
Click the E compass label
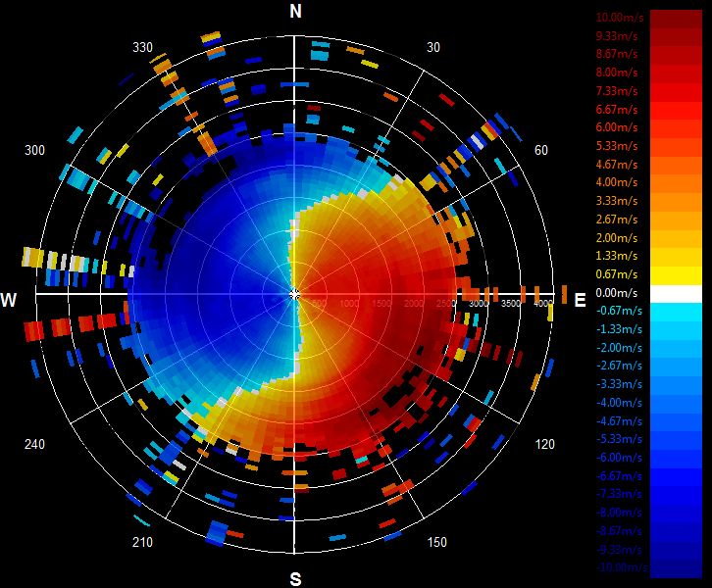click(580, 300)
